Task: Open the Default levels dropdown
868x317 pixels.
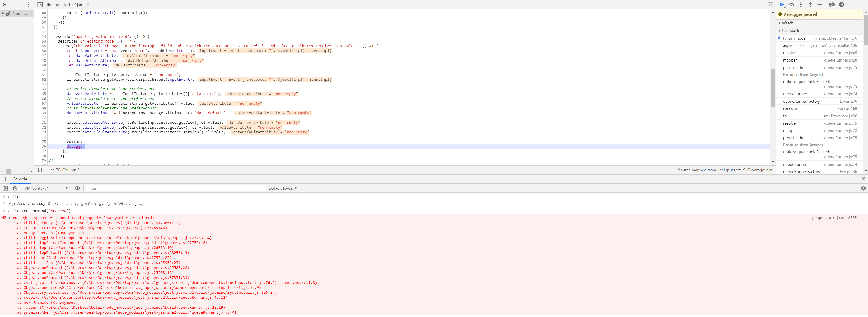Action: point(282,188)
